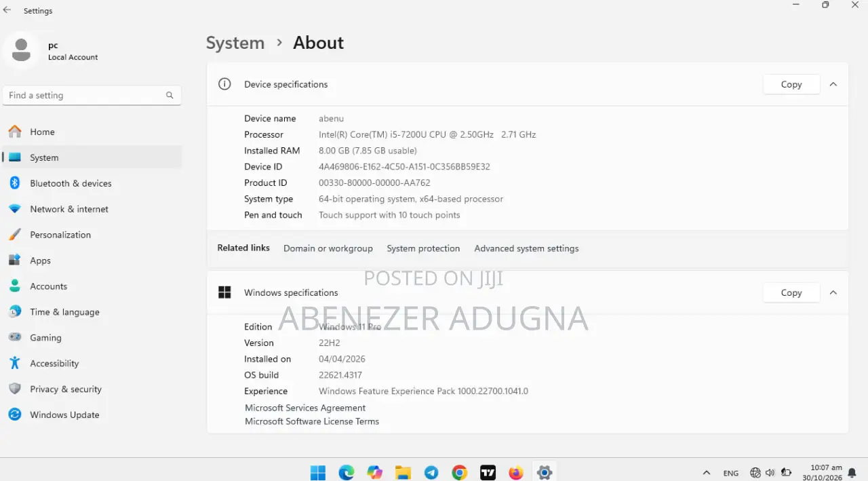Image resolution: width=868 pixels, height=481 pixels.
Task: Open Google Chrome from taskbar
Action: [x=460, y=472]
